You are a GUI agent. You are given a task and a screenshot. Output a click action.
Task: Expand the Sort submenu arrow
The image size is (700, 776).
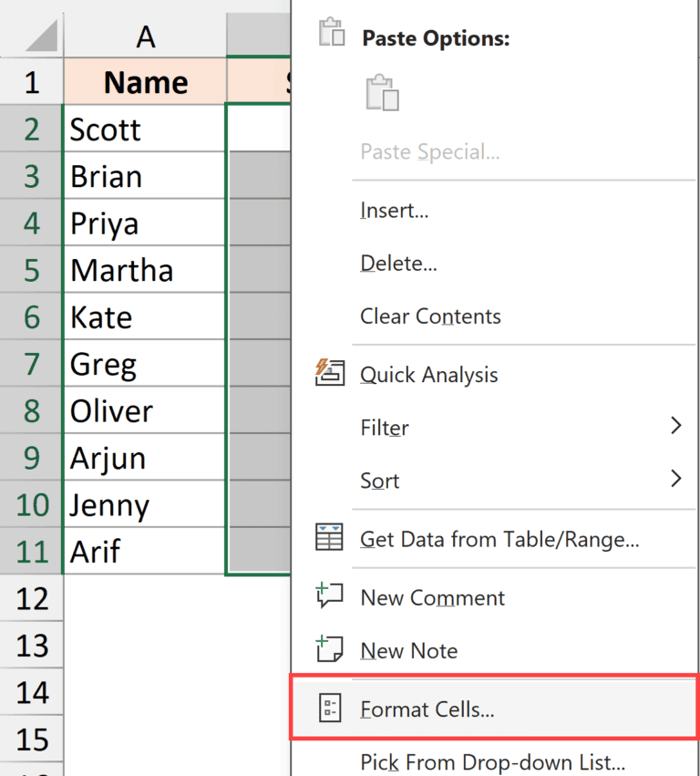[x=675, y=479]
